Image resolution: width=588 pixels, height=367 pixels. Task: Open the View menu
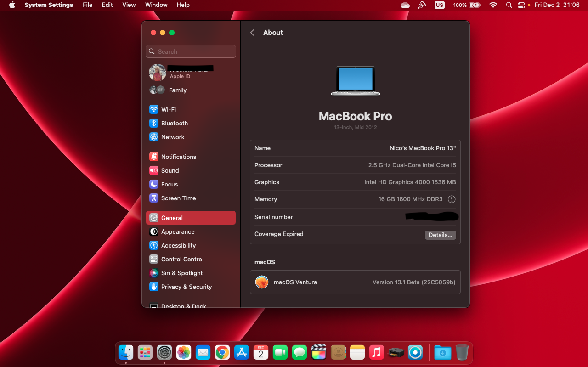(x=129, y=5)
